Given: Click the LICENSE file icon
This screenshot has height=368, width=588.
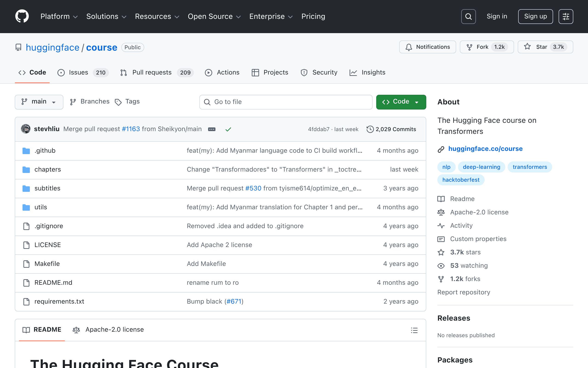Looking at the screenshot, I should [x=26, y=245].
